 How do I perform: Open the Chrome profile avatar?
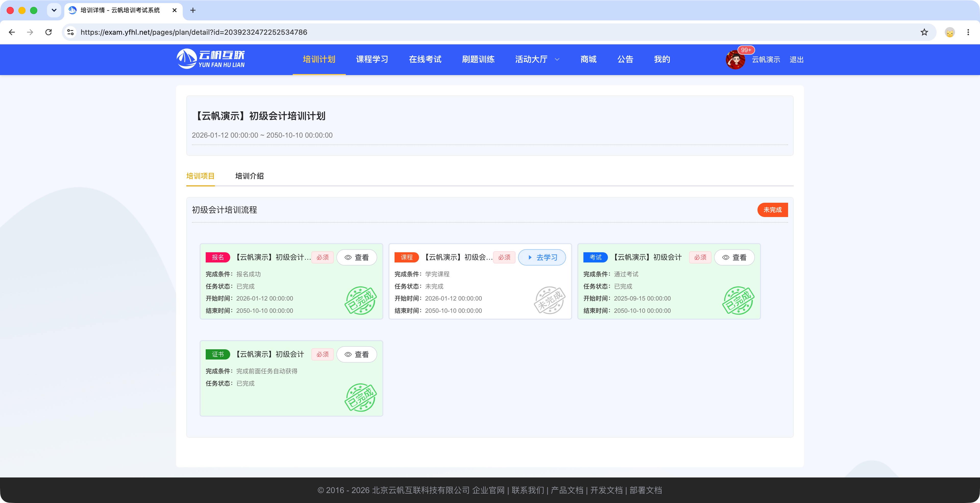tap(950, 32)
